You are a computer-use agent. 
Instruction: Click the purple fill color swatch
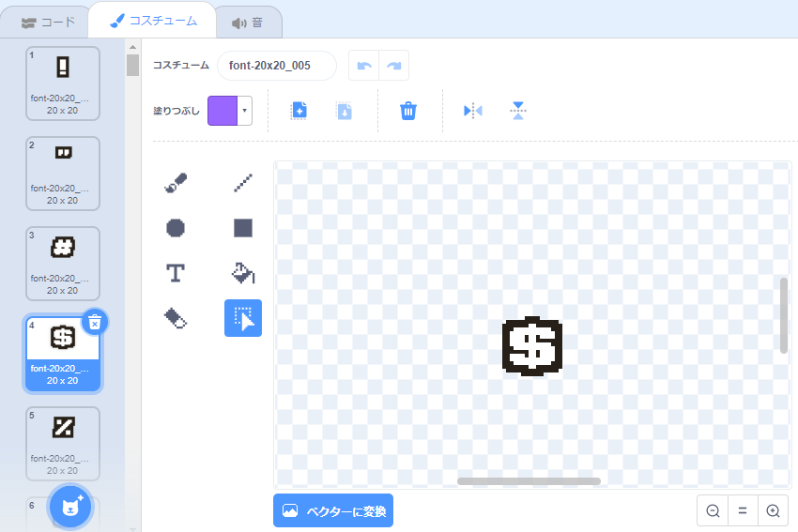pos(223,111)
